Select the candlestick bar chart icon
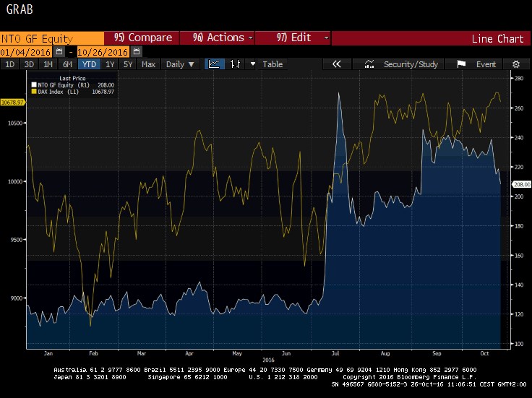This screenshot has width=532, height=398. (x=235, y=64)
